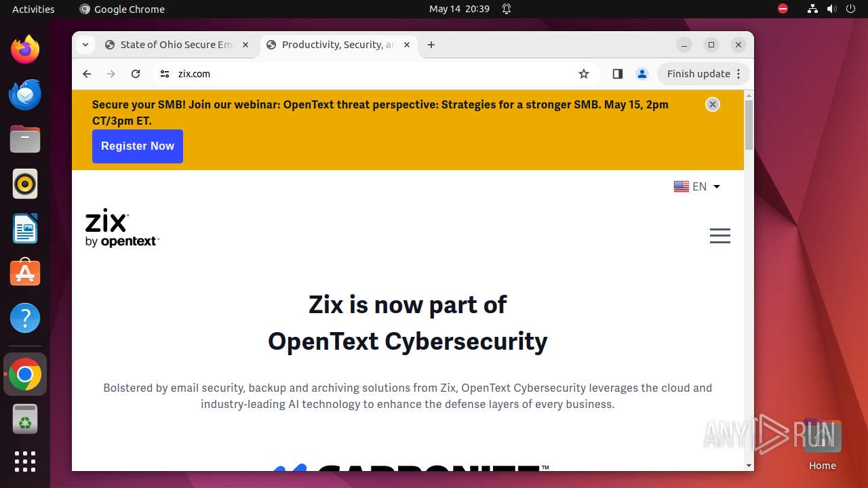The width and height of the screenshot is (868, 488).
Task: Click the page vertical scrollbar thumb
Action: 749,125
